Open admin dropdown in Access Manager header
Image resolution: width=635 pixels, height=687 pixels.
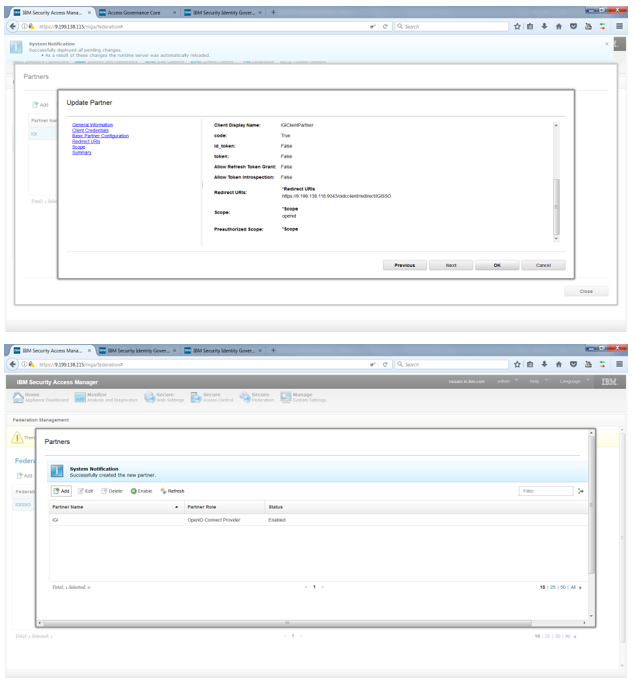coord(507,382)
